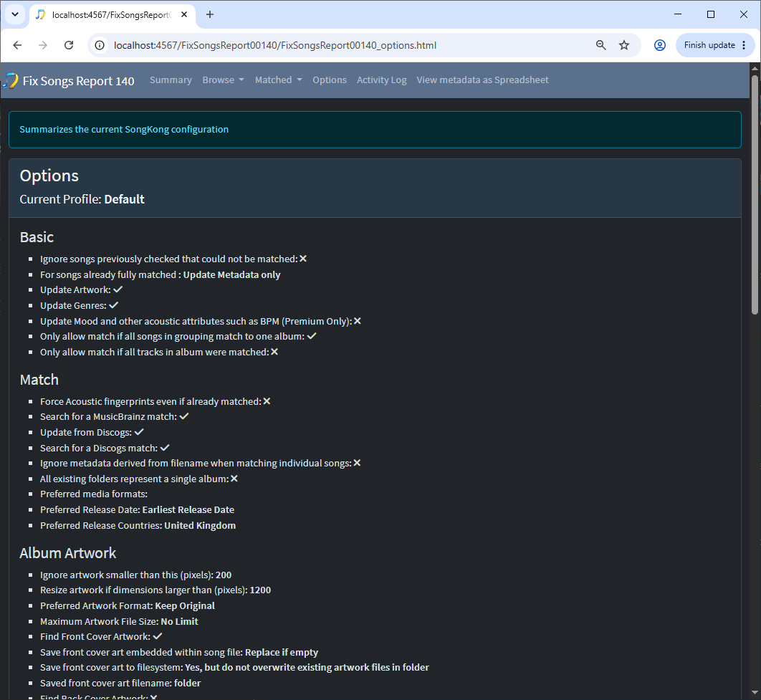Image resolution: width=761 pixels, height=700 pixels.
Task: Go back to the previous page
Action: point(17,45)
